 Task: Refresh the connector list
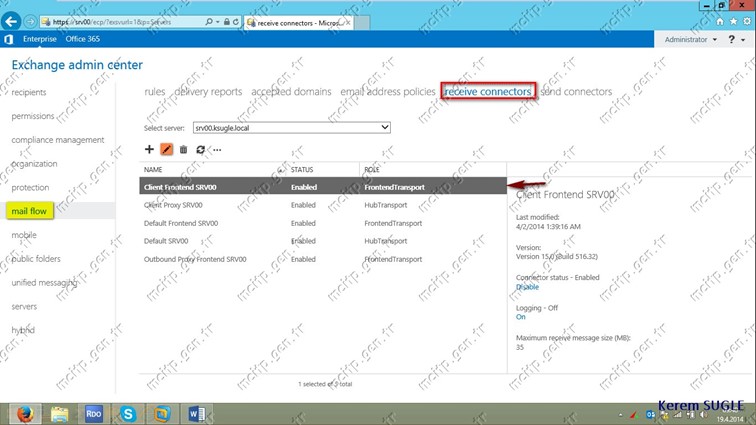tap(201, 150)
